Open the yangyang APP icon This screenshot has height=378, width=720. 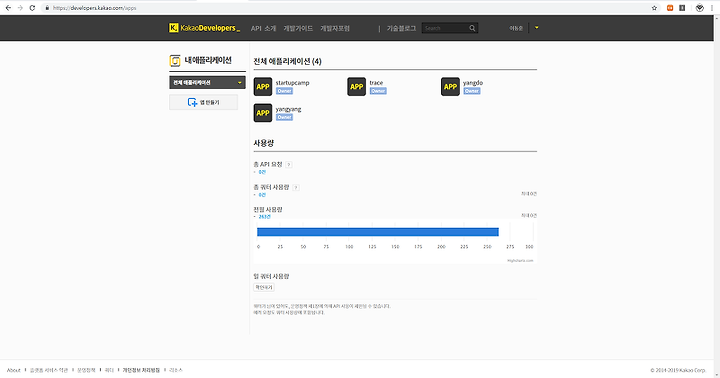[x=263, y=113]
